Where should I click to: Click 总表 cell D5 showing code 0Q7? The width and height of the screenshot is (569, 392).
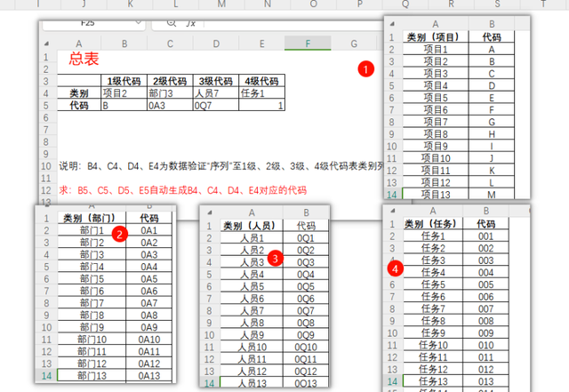(216, 105)
